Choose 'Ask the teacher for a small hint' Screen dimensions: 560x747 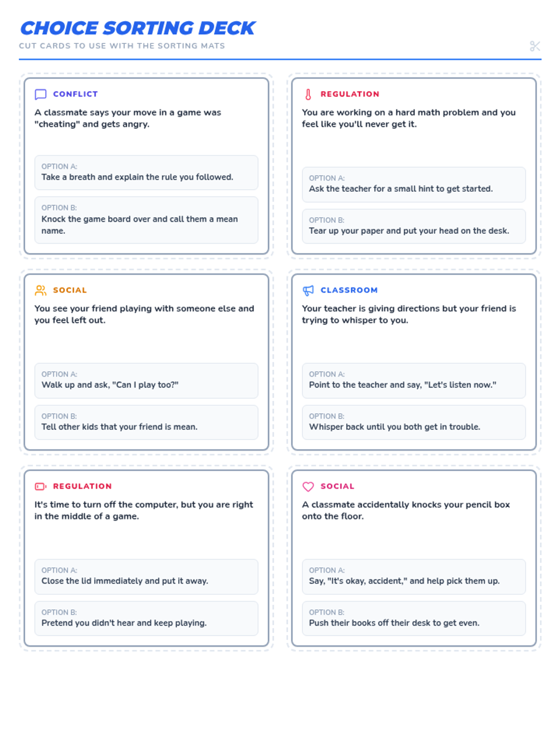point(413,184)
